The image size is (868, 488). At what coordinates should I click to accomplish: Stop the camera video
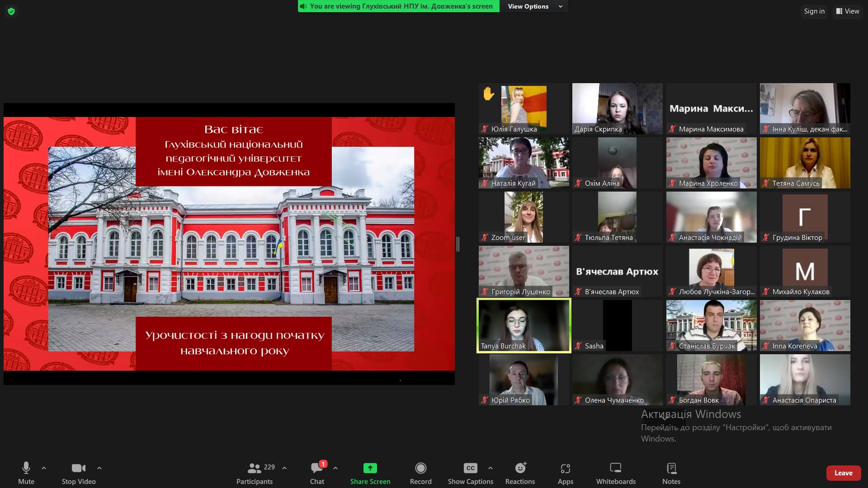pos(79,473)
